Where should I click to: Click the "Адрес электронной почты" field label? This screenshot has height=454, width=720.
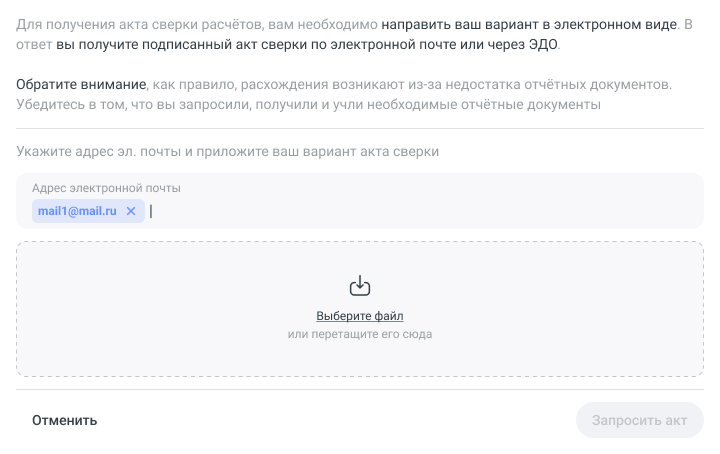coord(106,188)
